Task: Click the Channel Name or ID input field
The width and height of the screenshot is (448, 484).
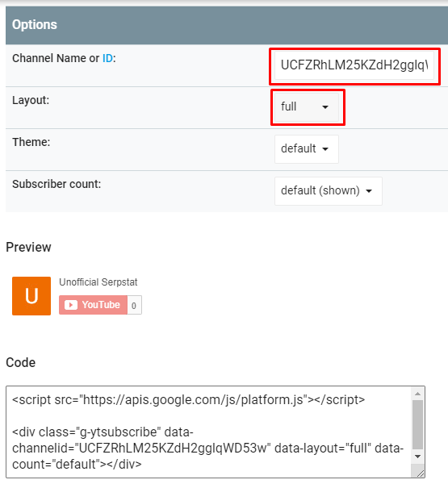Action: pos(354,65)
